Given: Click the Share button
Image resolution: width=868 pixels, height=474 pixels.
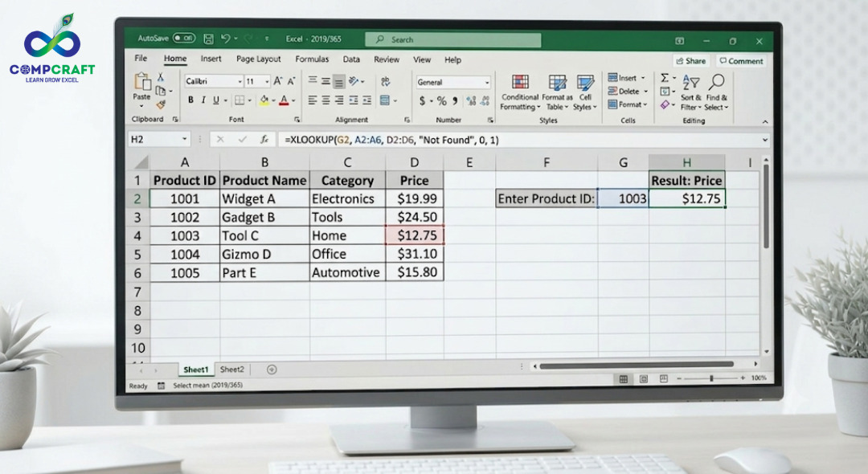Looking at the screenshot, I should 691,61.
